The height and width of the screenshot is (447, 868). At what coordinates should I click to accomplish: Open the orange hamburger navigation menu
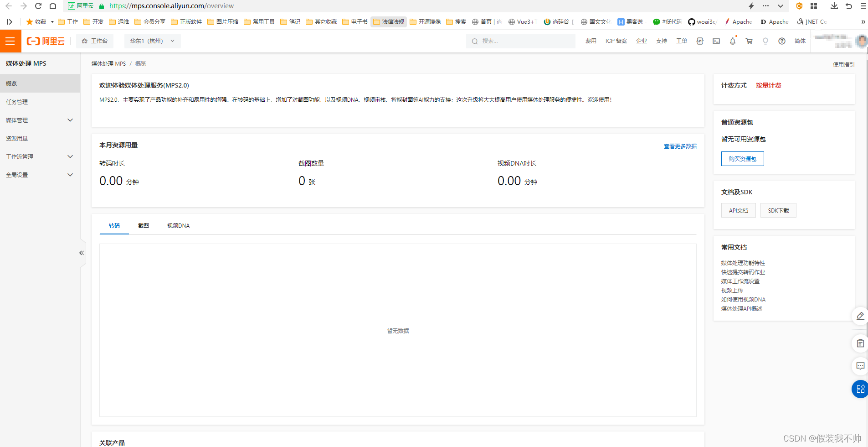click(10, 41)
